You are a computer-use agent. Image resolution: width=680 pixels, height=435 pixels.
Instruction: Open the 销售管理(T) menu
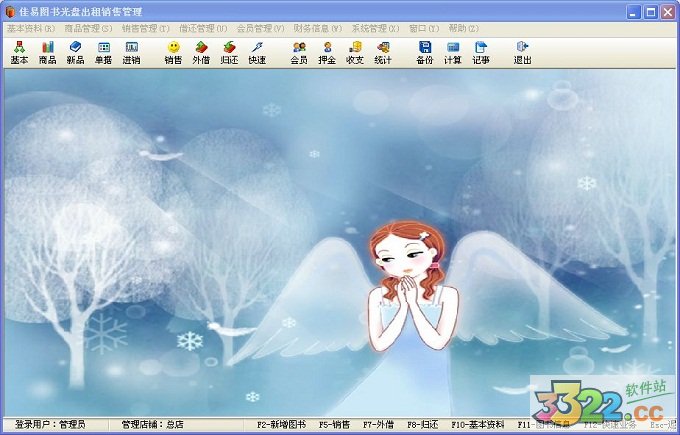tap(145, 29)
